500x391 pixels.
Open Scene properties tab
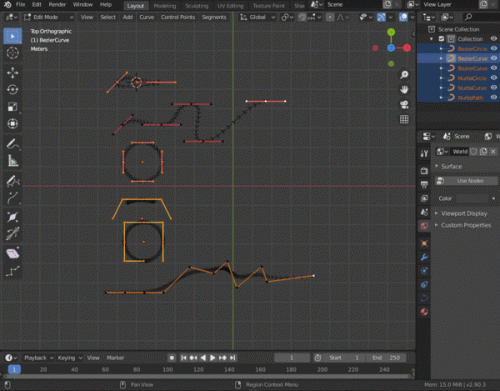[x=424, y=212]
